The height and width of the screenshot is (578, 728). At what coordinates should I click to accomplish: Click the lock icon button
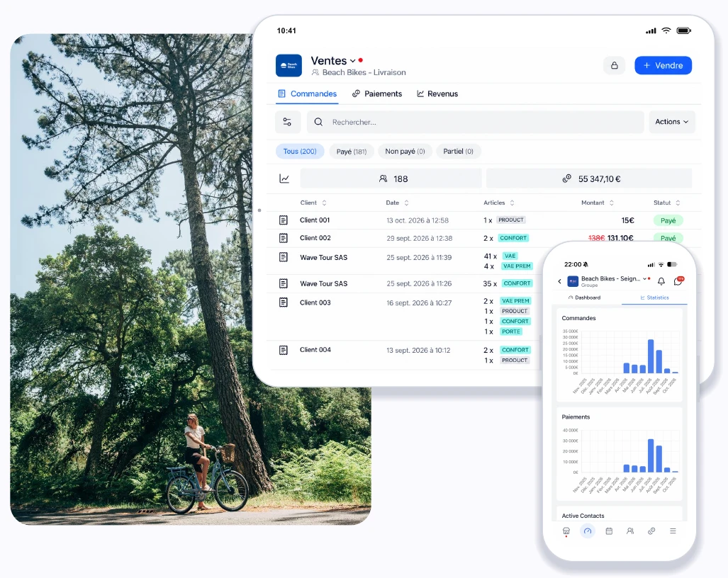[x=615, y=65]
